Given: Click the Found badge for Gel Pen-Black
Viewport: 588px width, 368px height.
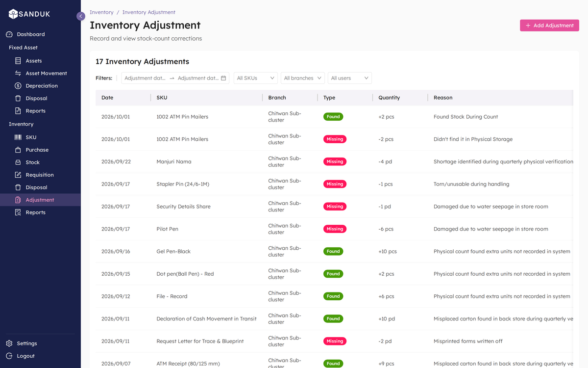Looking at the screenshot, I should pos(333,251).
